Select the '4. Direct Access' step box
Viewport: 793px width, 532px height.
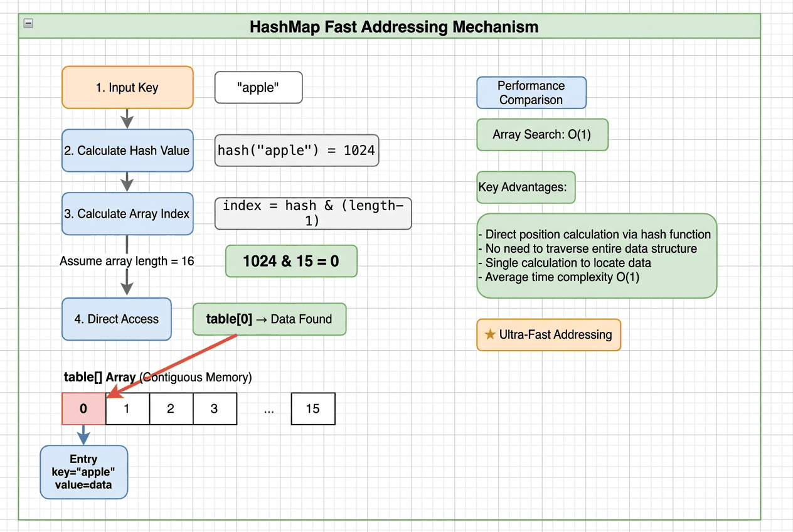point(117,319)
